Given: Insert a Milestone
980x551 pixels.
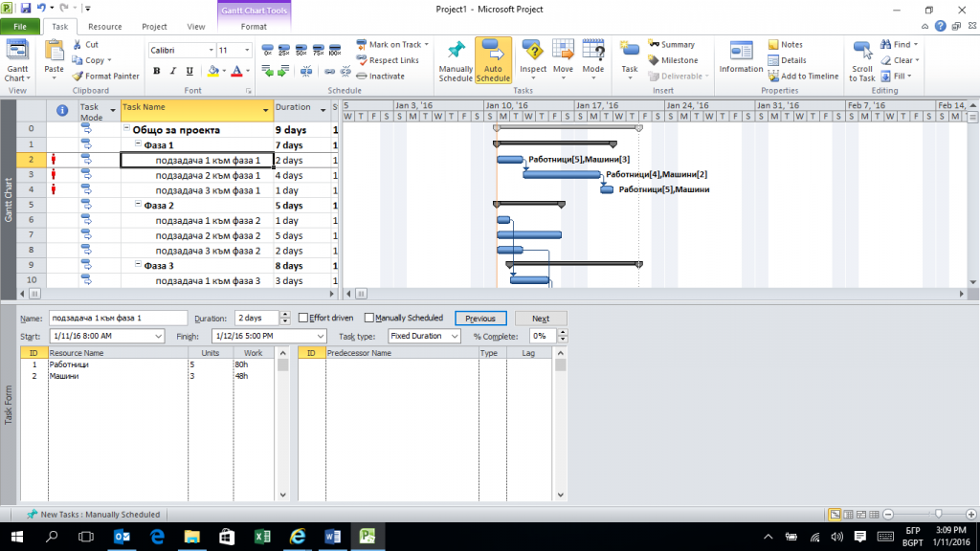Looking at the screenshot, I should (673, 60).
